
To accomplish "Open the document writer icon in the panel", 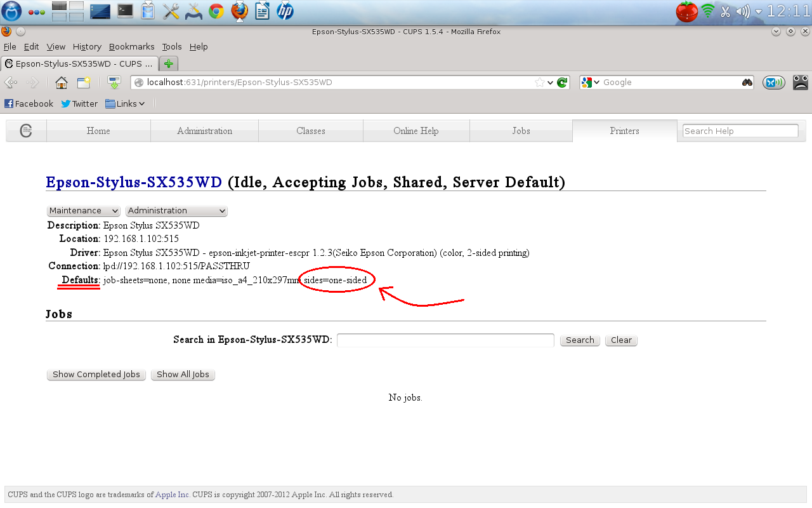I will (x=262, y=11).
